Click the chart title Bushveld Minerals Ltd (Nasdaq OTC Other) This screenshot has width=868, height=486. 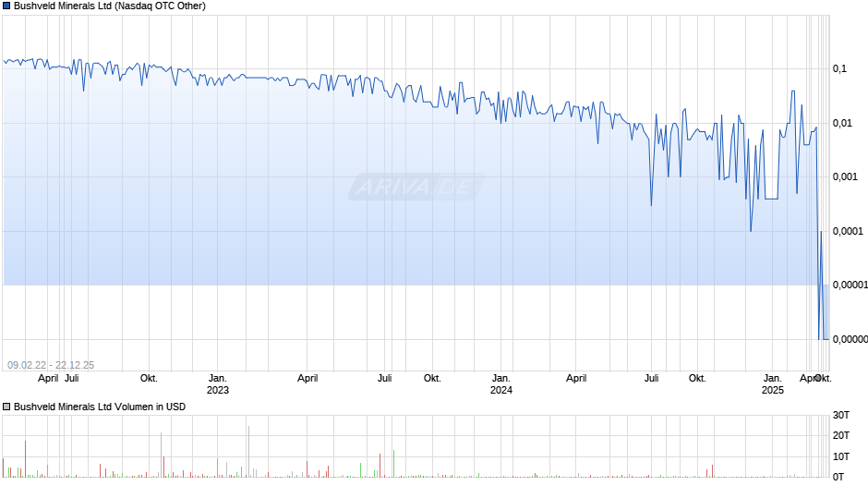click(x=110, y=6)
